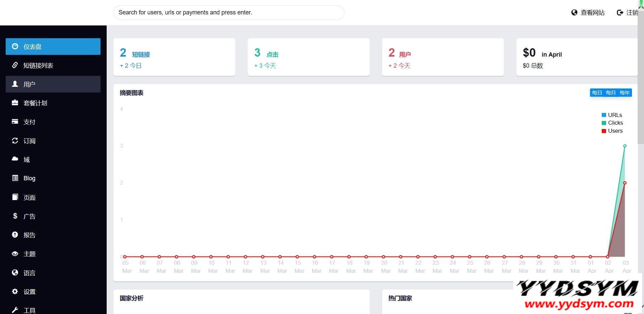Image resolution: width=644 pixels, height=314 pixels.
Task: Open the 短链接 stat card link
Action: (x=141, y=54)
